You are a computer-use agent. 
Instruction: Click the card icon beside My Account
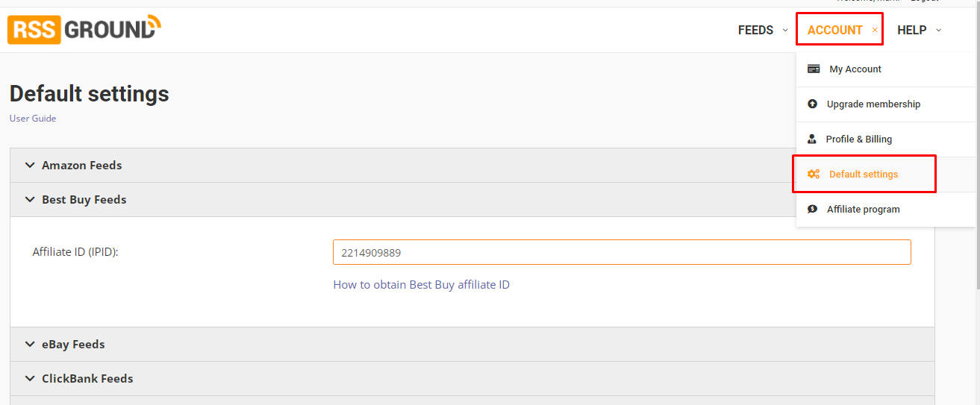814,69
